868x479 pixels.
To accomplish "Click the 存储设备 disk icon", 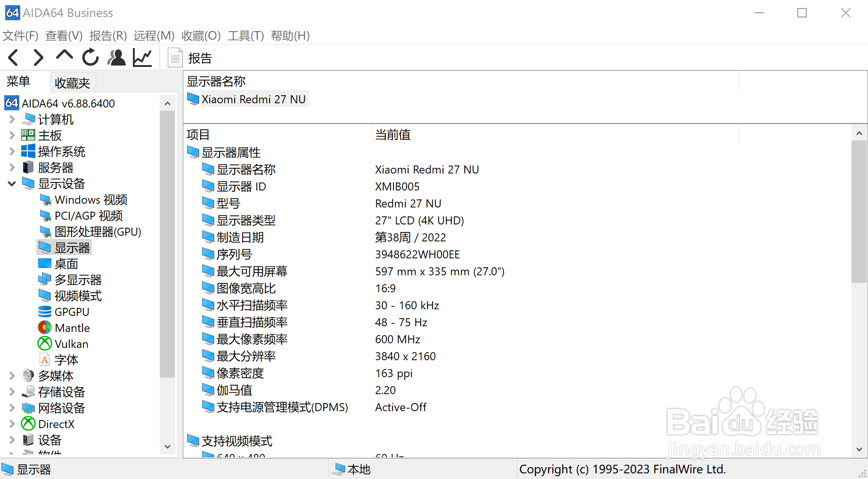I will tap(28, 392).
